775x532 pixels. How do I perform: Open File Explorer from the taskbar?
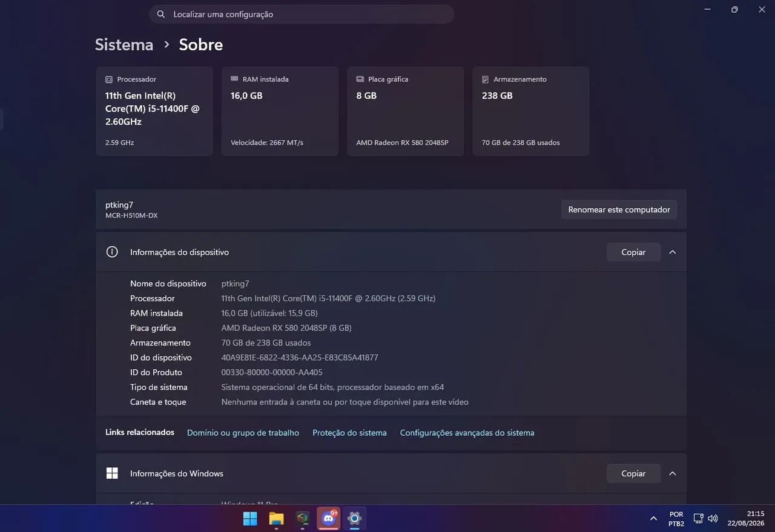[276, 519]
